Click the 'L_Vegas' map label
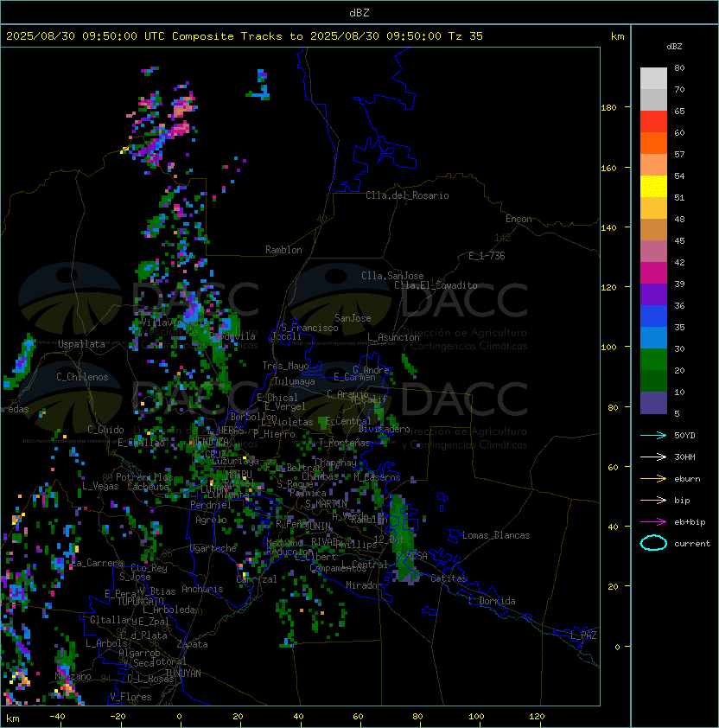719x728 pixels. [x=100, y=486]
